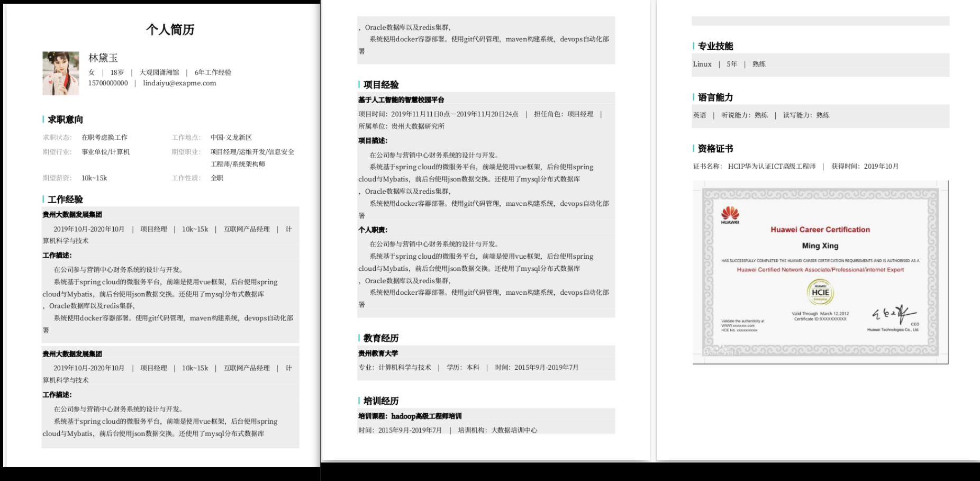The width and height of the screenshot is (980, 481).
Task: Click the industry value 事业单位/计算机
Action: [105, 152]
